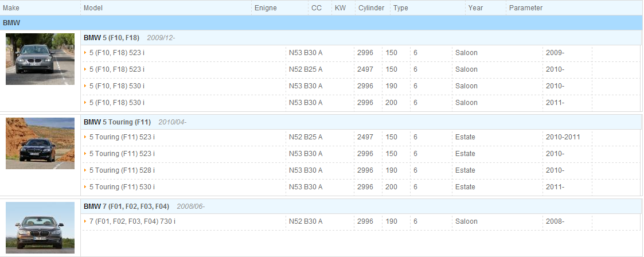Select the BMW make group bar
Screen dimensions: 644x257
tap(321, 23)
